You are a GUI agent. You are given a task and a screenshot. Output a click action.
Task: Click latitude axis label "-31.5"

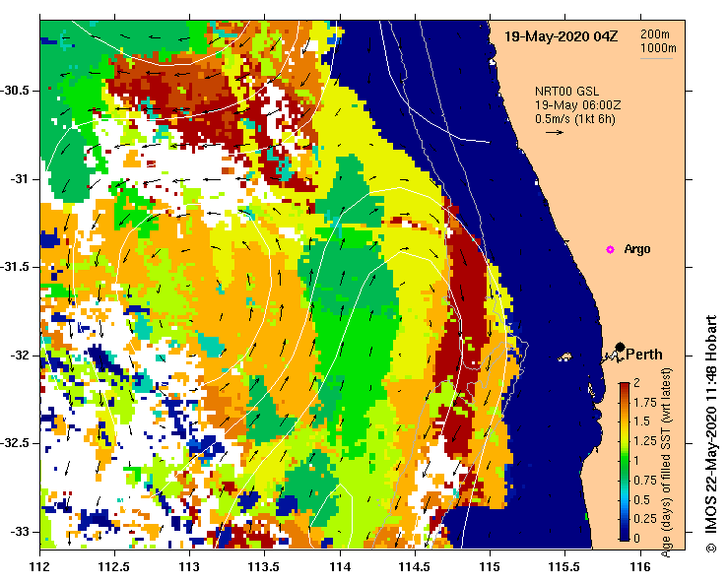15,267
